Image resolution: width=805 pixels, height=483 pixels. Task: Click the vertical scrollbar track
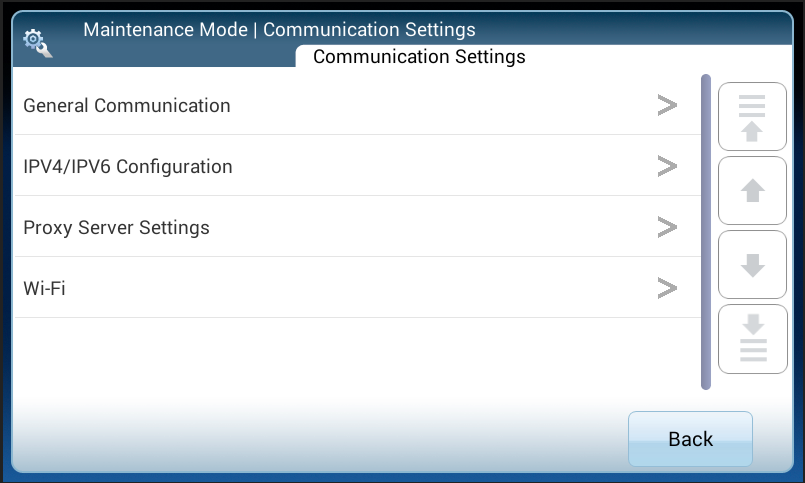[706, 231]
